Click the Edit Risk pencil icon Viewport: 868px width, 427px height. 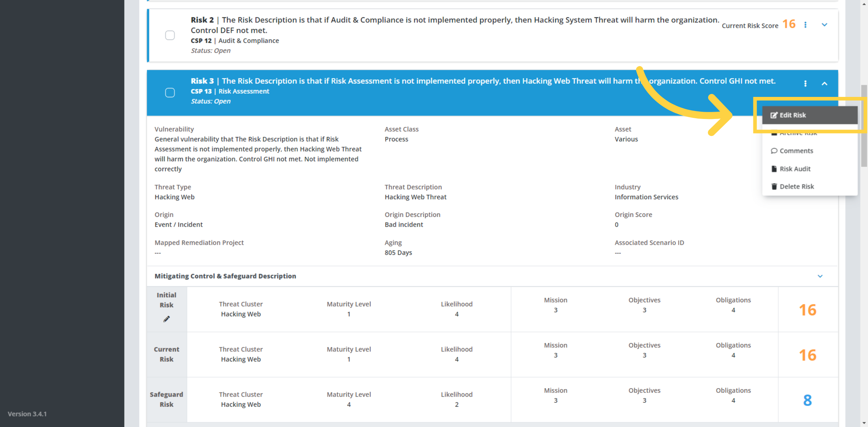click(774, 115)
